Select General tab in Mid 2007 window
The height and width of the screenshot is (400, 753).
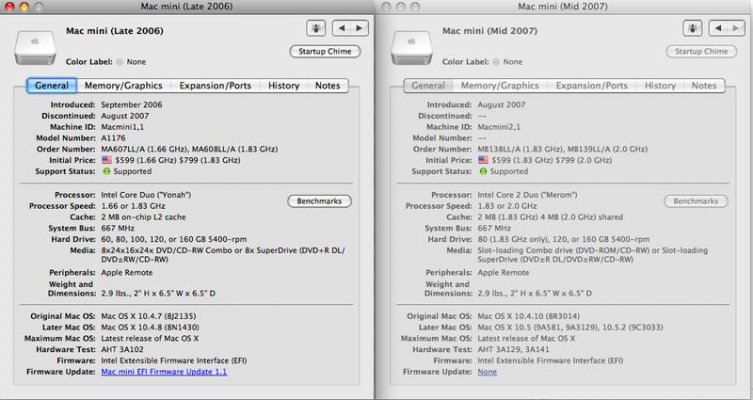(428, 85)
